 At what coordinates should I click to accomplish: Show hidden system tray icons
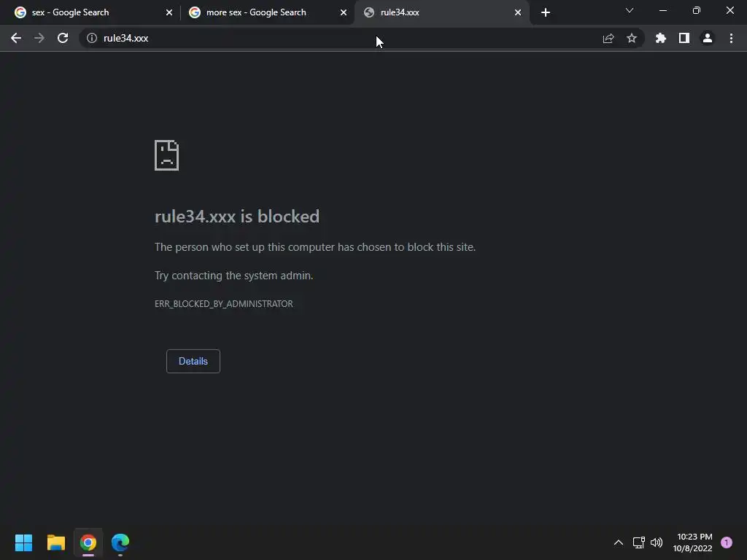tap(619, 542)
